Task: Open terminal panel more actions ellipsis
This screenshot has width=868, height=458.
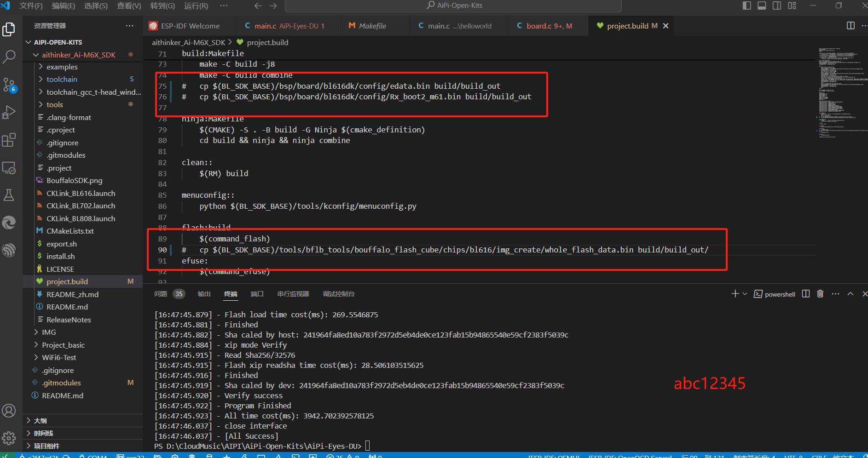Action: pyautogui.click(x=835, y=294)
